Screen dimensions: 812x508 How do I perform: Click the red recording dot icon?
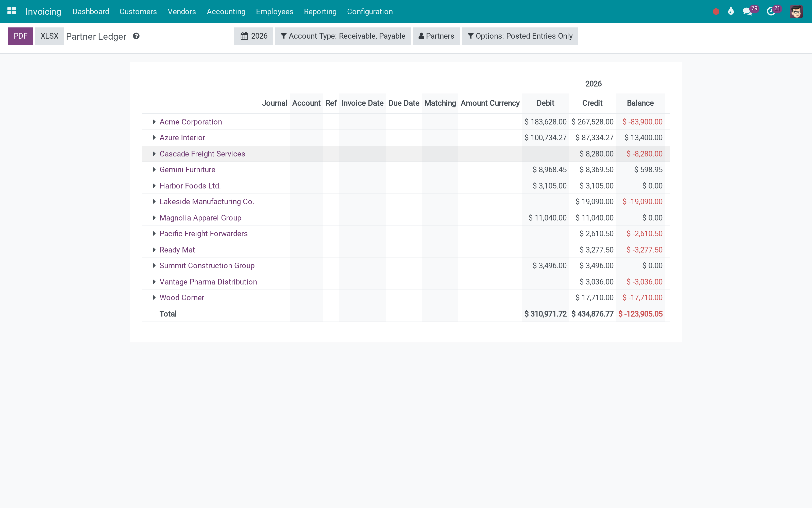click(x=716, y=12)
